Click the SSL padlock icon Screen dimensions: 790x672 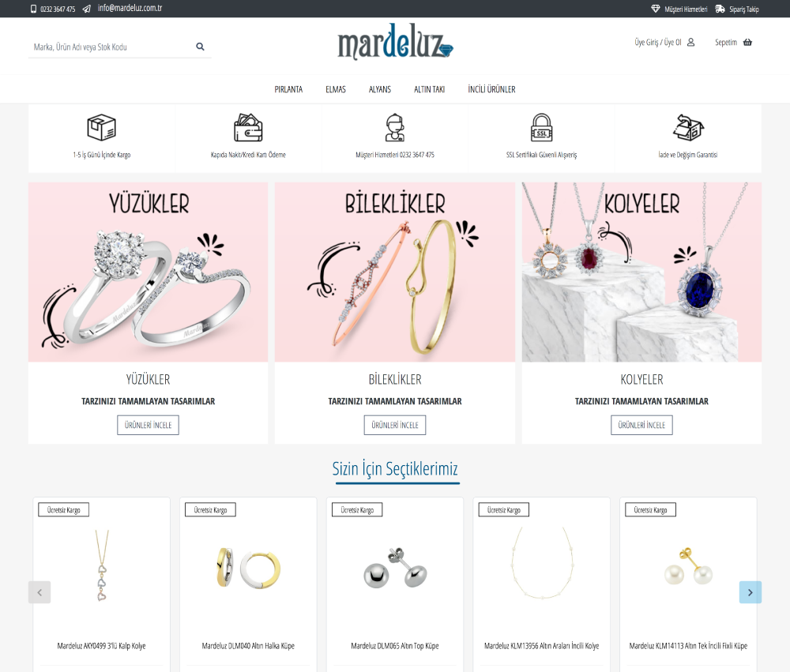point(542,127)
